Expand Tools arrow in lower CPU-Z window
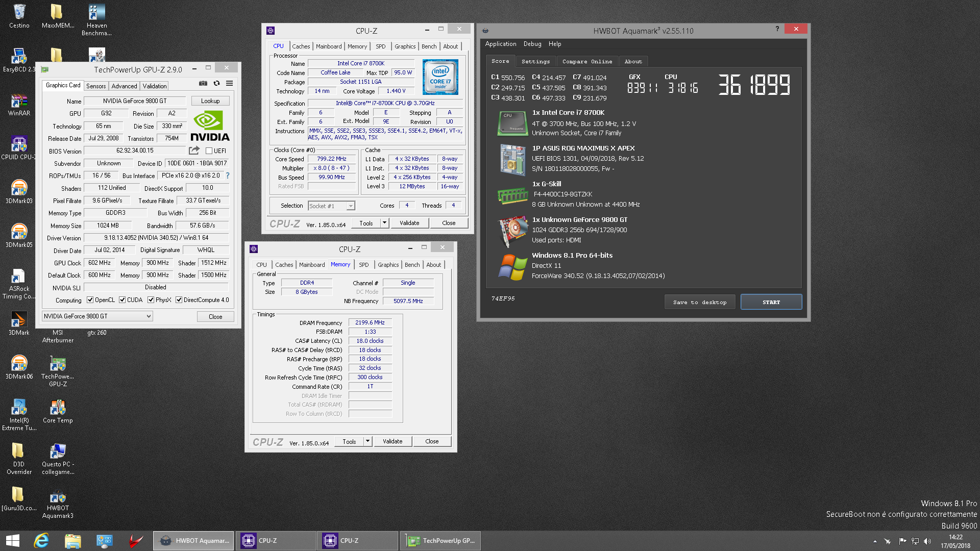Image resolution: width=980 pixels, height=551 pixels. click(x=367, y=441)
